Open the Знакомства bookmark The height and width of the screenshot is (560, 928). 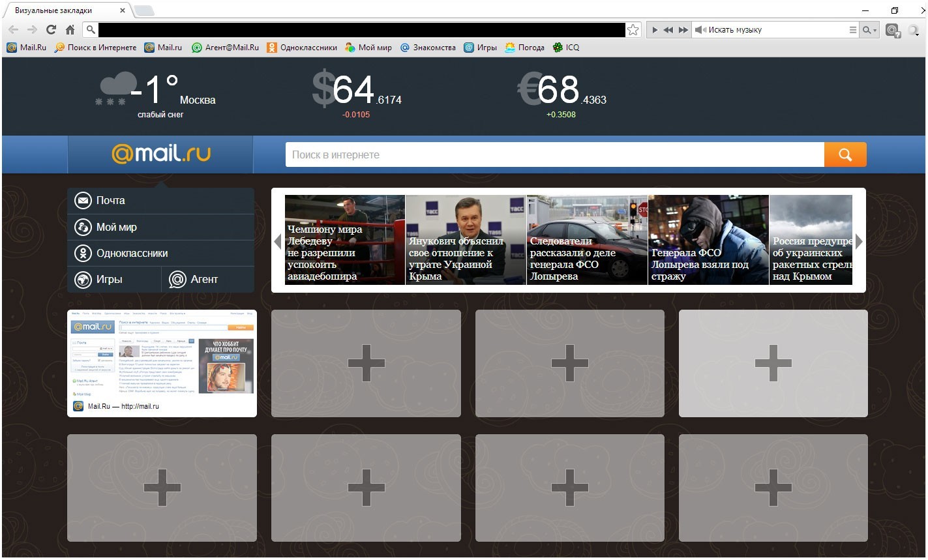coord(428,48)
